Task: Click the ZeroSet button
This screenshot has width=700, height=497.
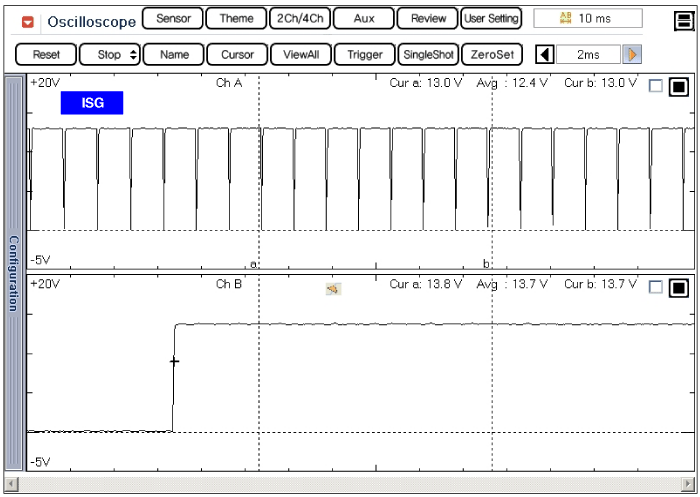Action: click(492, 54)
